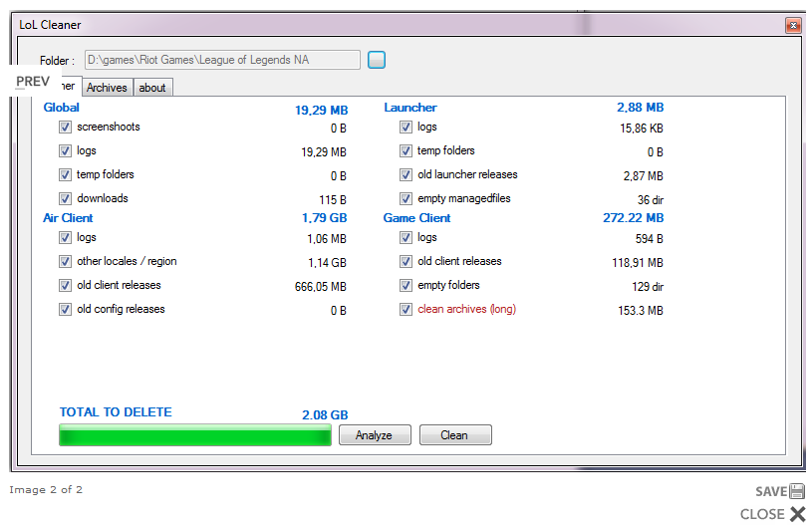Switch to the Archives tab

(107, 88)
